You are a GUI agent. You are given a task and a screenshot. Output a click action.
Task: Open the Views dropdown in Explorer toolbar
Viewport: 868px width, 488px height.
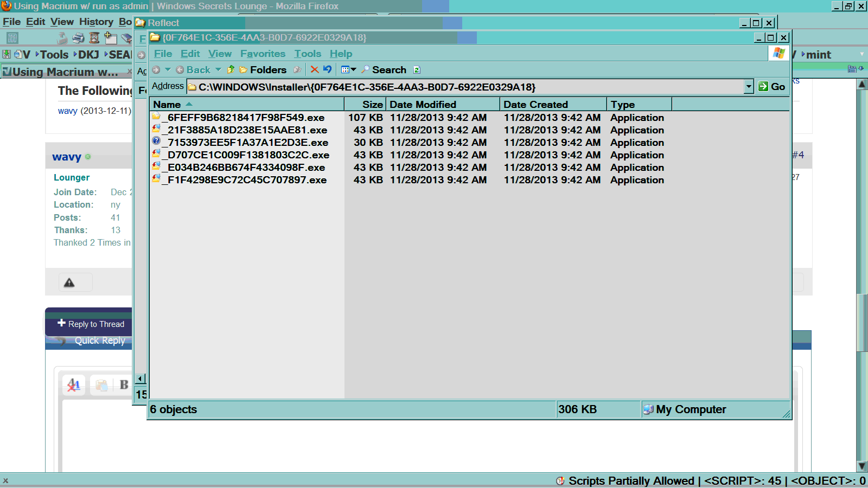pos(348,69)
